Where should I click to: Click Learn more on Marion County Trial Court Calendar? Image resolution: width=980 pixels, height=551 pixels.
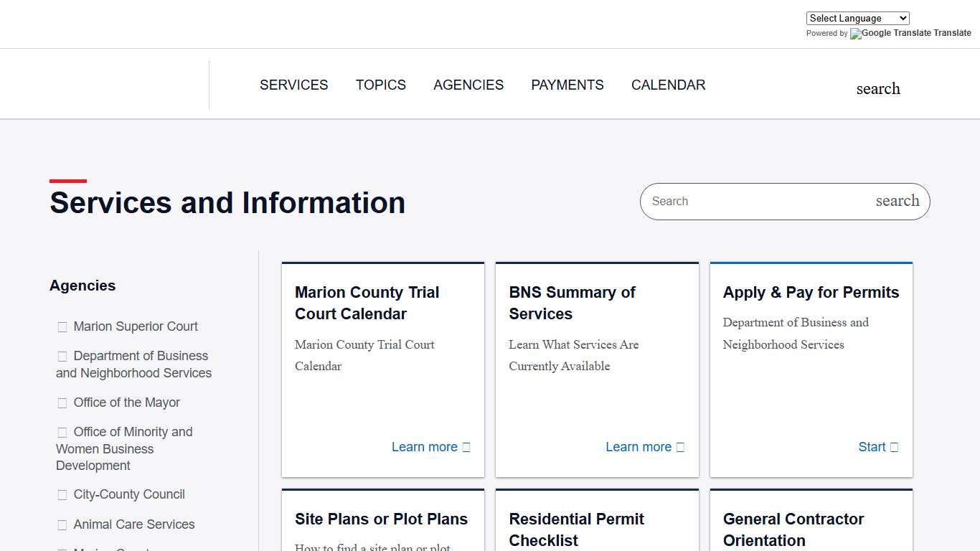(x=425, y=446)
